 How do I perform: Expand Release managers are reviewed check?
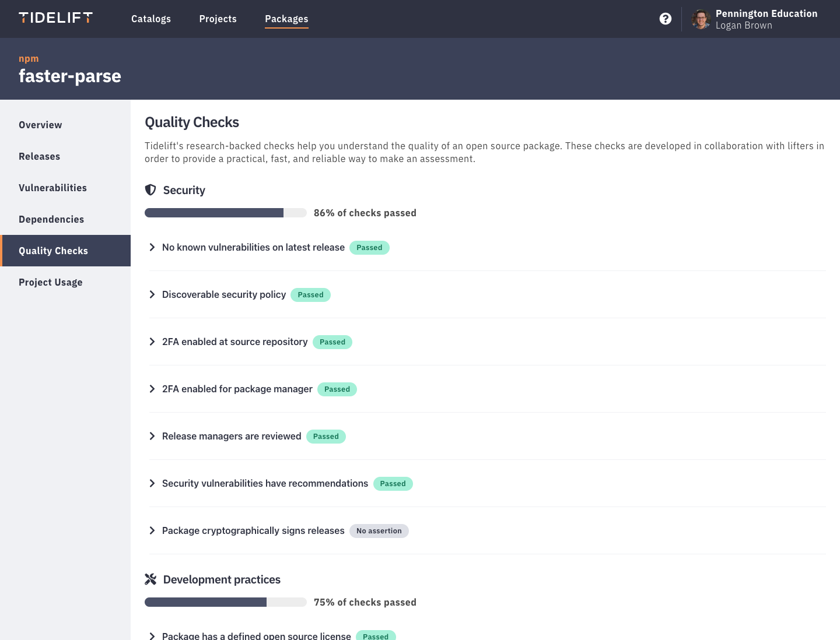pyautogui.click(x=152, y=436)
